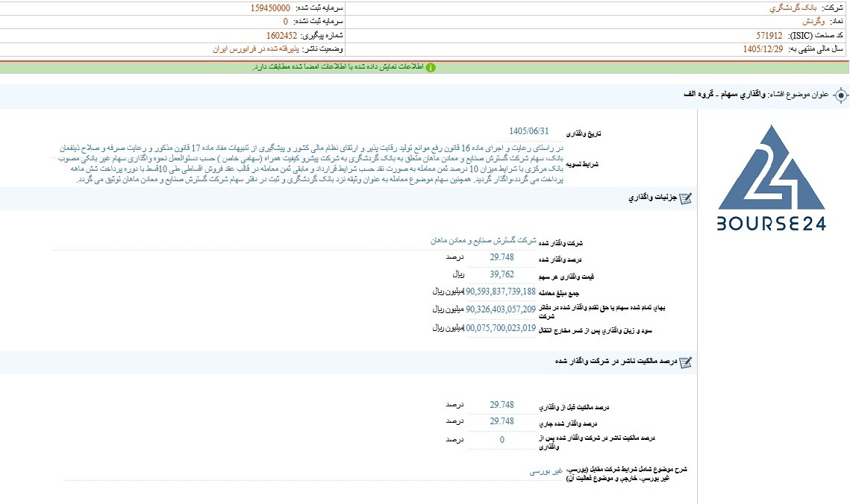This screenshot has height=504, width=850.
Task: Select the counterparty description غیر بورسی
Action: (546, 471)
